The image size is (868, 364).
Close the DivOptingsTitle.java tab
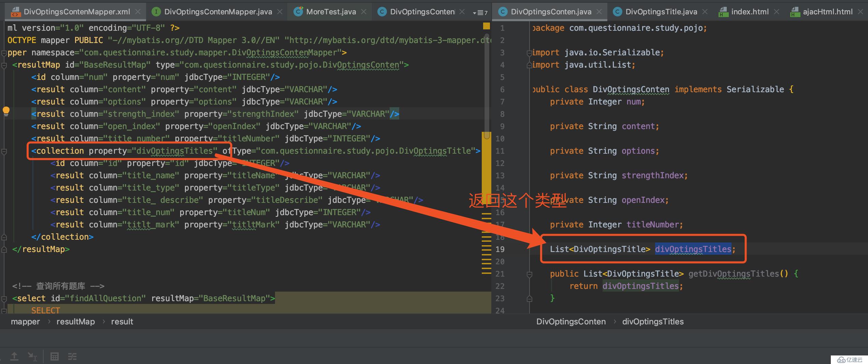click(705, 12)
